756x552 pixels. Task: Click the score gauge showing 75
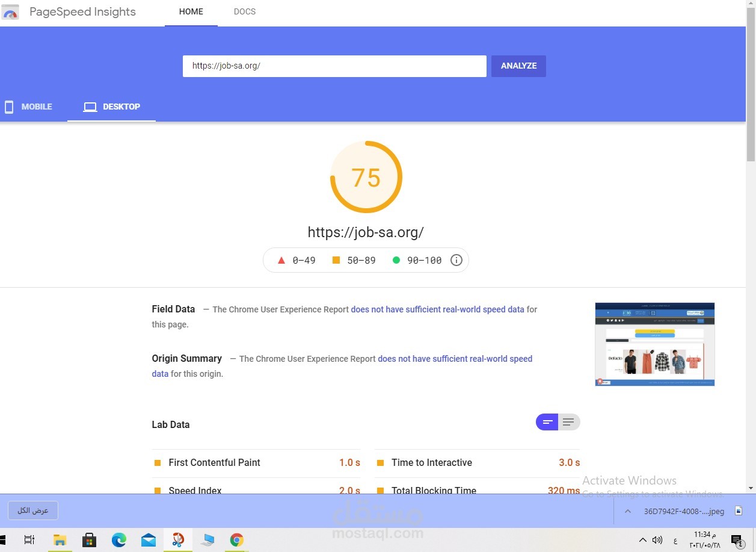click(x=366, y=177)
